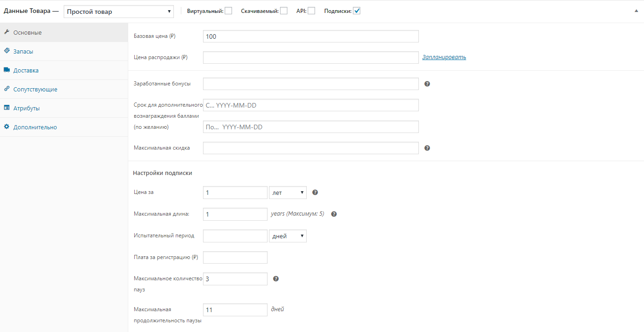
Task: Click the years (Максимум: 5) text
Action: (298, 214)
